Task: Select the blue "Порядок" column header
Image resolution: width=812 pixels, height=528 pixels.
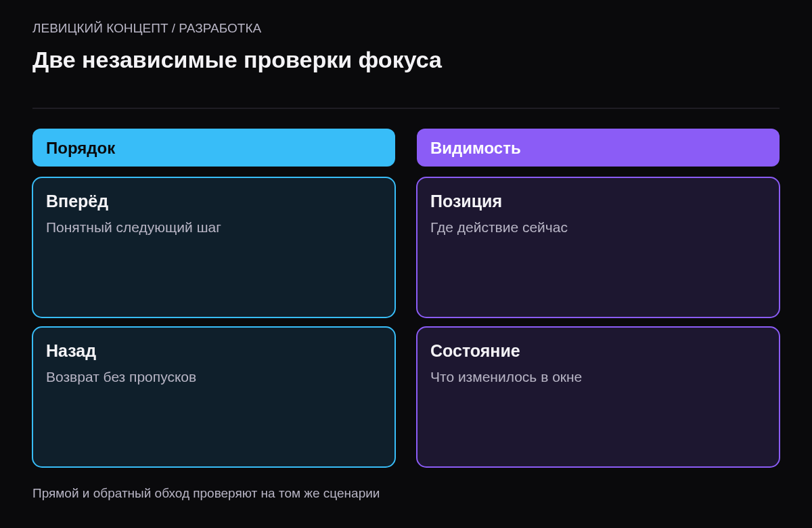Action: click(214, 148)
